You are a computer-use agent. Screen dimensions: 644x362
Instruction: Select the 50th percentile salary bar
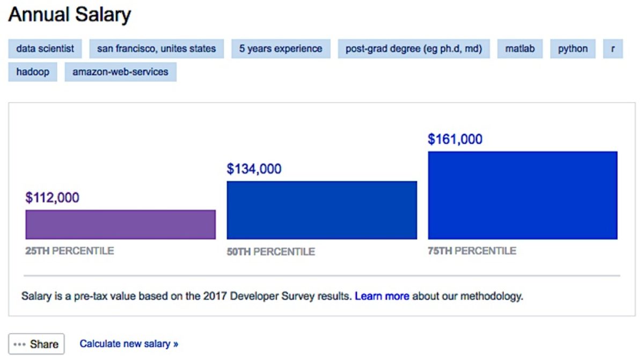[321, 209]
